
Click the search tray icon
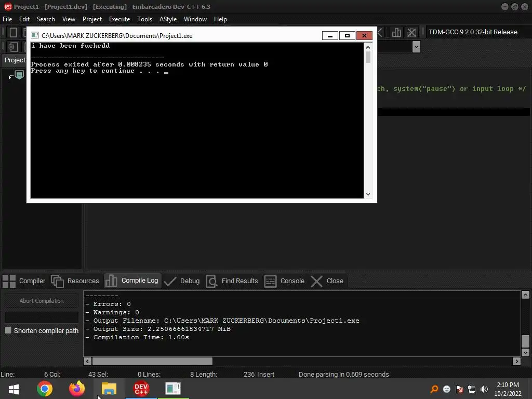(434, 389)
